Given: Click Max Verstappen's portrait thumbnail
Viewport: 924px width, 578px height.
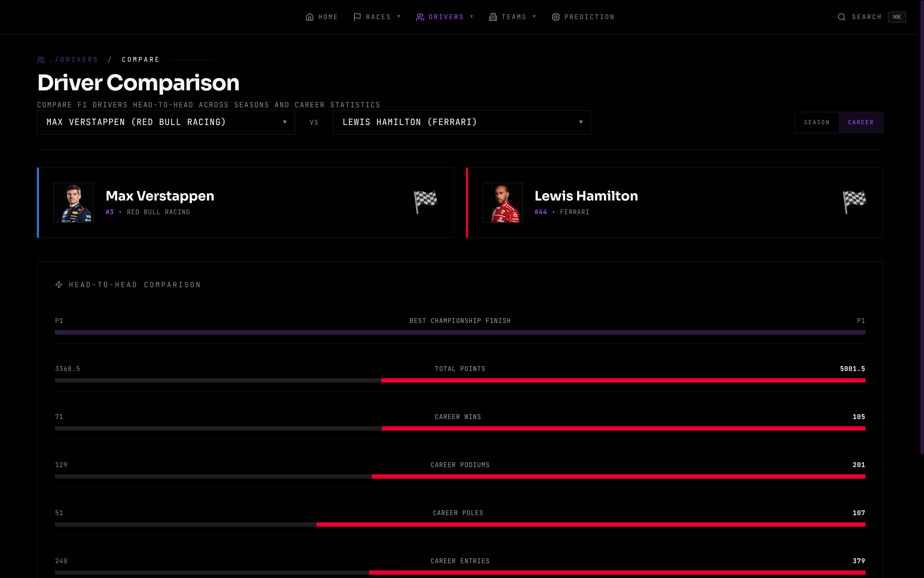Looking at the screenshot, I should (74, 203).
